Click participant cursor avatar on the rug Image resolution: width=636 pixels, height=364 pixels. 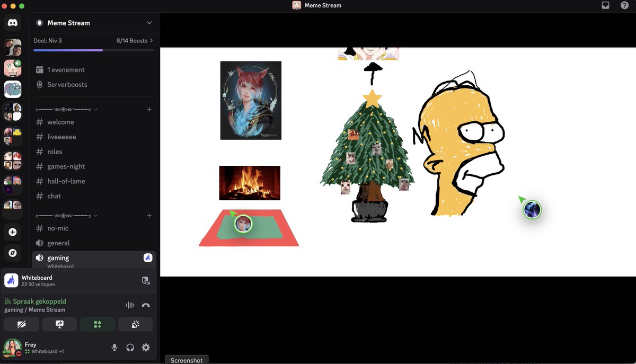pyautogui.click(x=243, y=223)
